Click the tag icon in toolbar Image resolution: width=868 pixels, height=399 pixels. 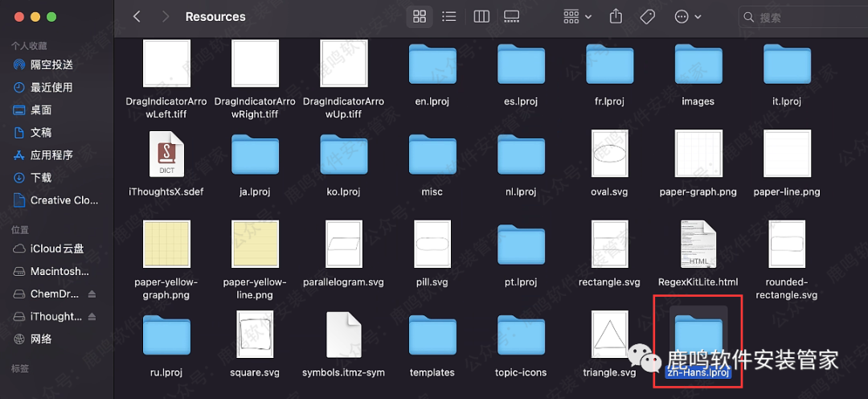(x=647, y=17)
